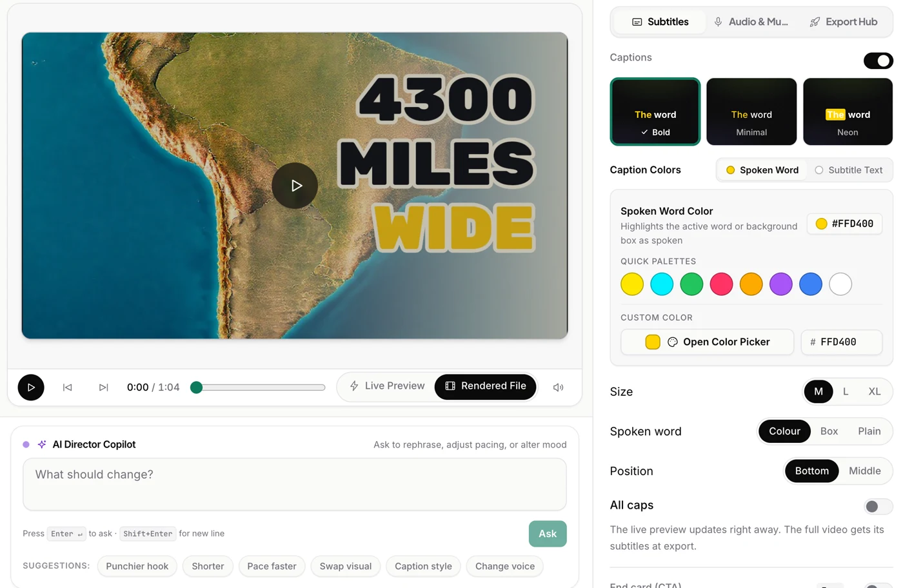The width and height of the screenshot is (903, 588).
Task: Pick the pink-red quick palette color
Action: pyautogui.click(x=721, y=284)
